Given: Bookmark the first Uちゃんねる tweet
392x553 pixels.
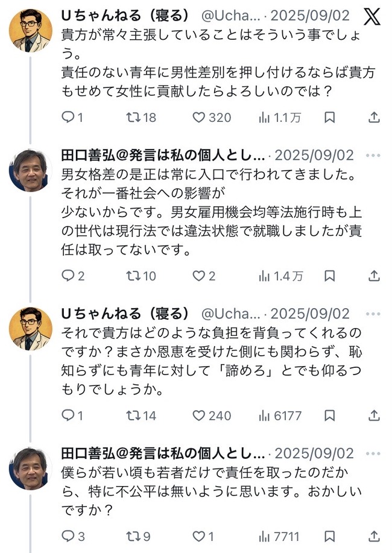Looking at the screenshot, I should pos(330,117).
